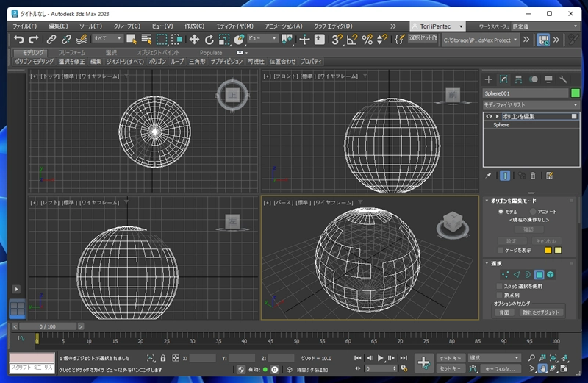Click Configure Modifier Sets icon
Viewport: 588px width, 383px height.
[x=549, y=176]
